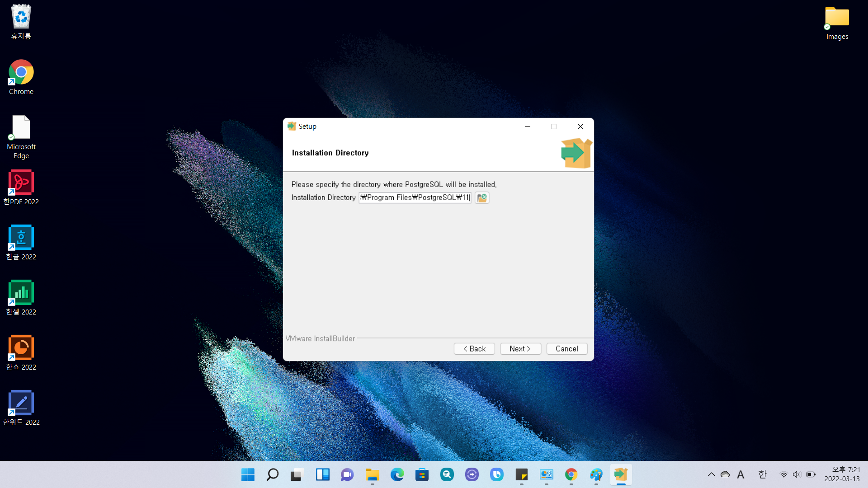Cancel the PostgreSQL setup wizard
The height and width of the screenshot is (488, 868).
(566, 349)
